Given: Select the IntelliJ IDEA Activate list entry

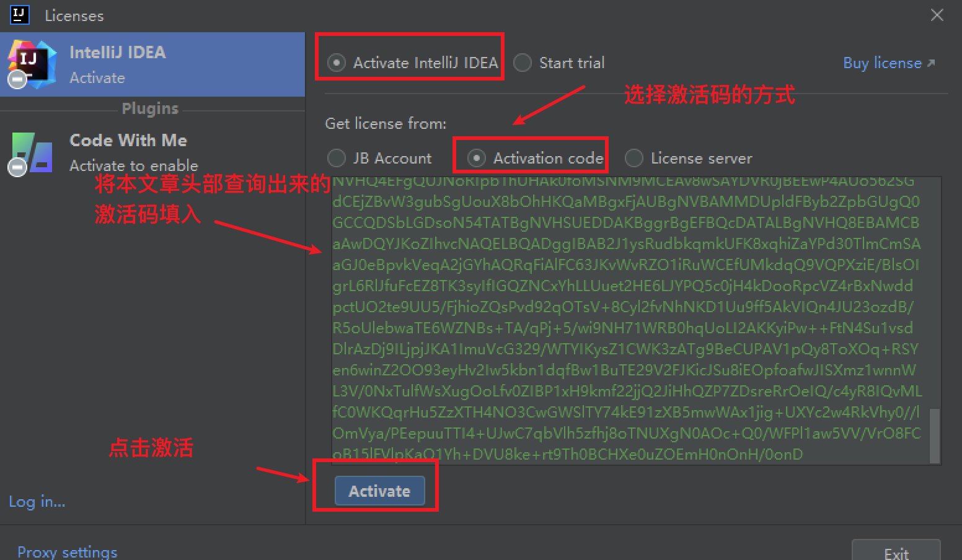Looking at the screenshot, I should (152, 64).
